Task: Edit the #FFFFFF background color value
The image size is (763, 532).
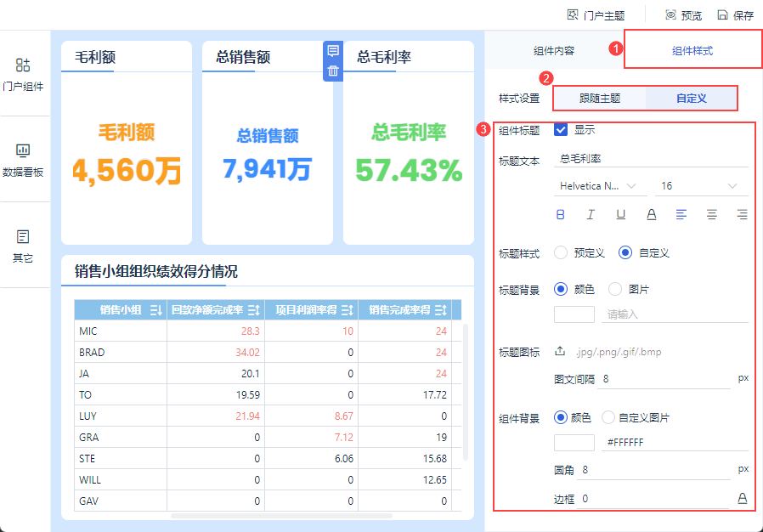Action: pos(675,443)
